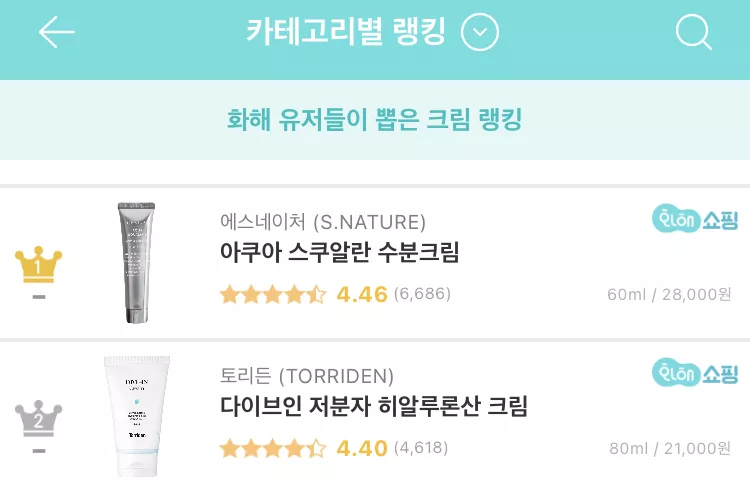Tap the silver rank 2 crown icon

click(38, 419)
